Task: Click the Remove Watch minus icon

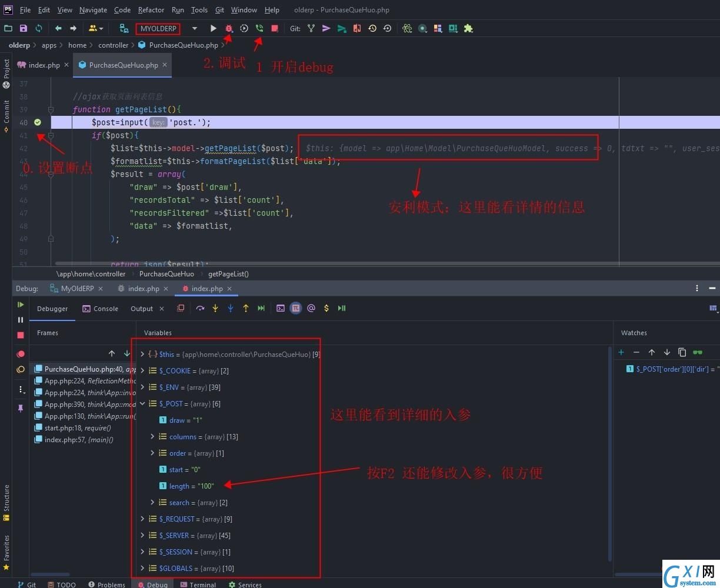Action: pos(636,352)
